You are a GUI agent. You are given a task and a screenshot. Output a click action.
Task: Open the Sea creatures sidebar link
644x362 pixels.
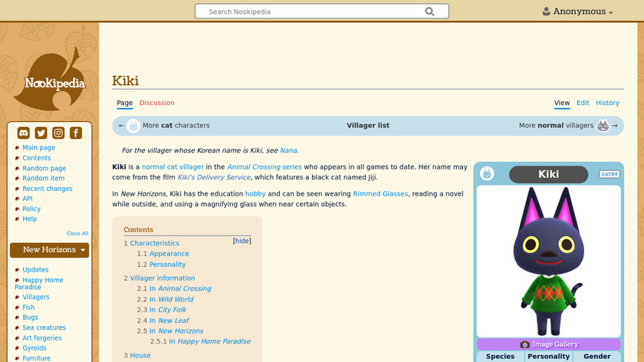pyautogui.click(x=44, y=327)
